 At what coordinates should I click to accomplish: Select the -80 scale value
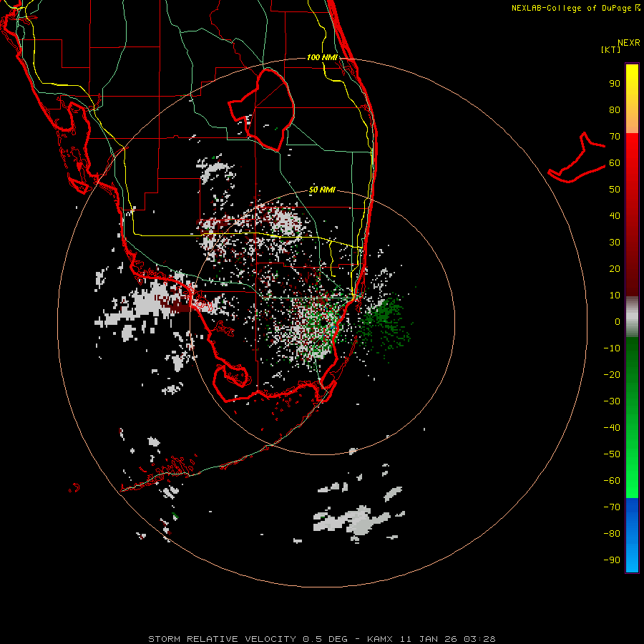coord(612,534)
